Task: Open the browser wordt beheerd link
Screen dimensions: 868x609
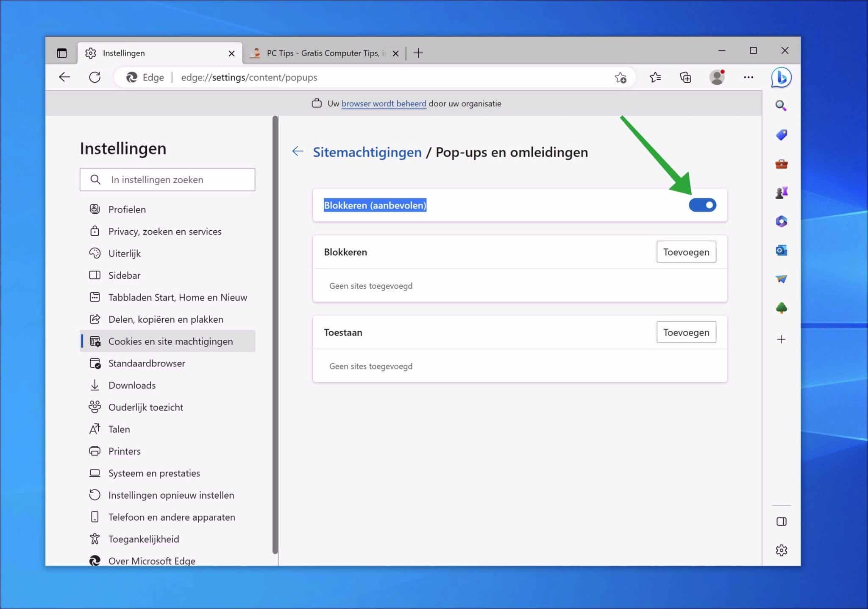Action: tap(384, 103)
